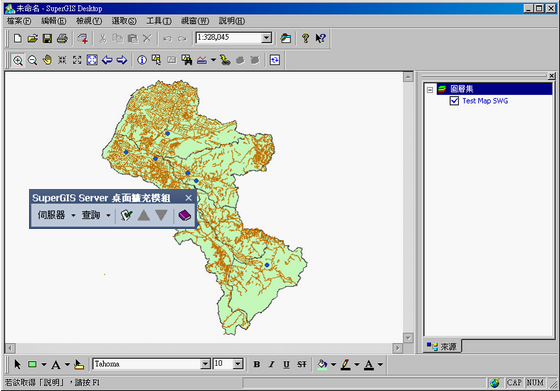Select the Test Map SWG layer name

pos(485,101)
